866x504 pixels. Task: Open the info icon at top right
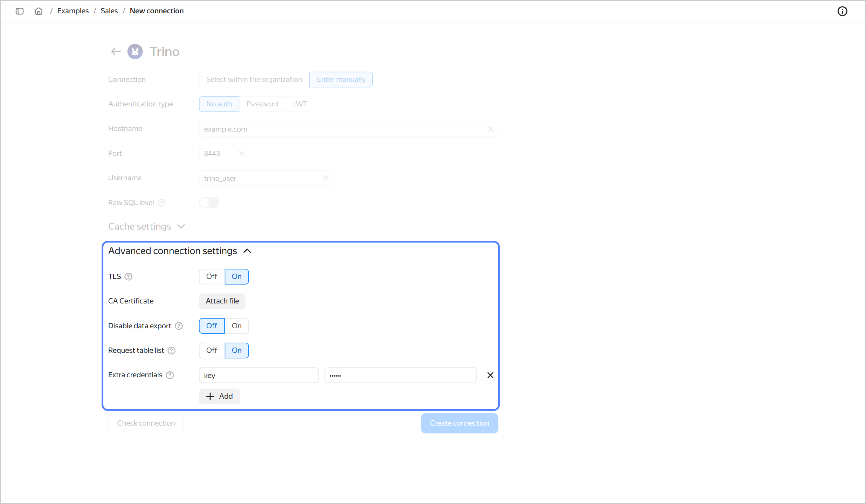tap(842, 11)
